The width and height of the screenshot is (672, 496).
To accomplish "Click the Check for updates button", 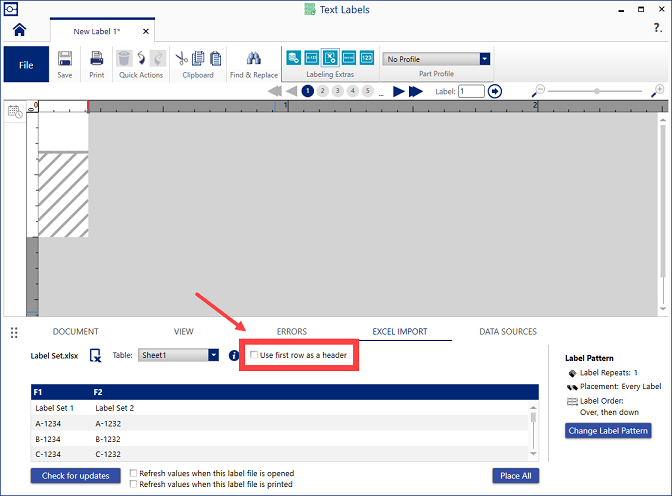I will pyautogui.click(x=75, y=476).
